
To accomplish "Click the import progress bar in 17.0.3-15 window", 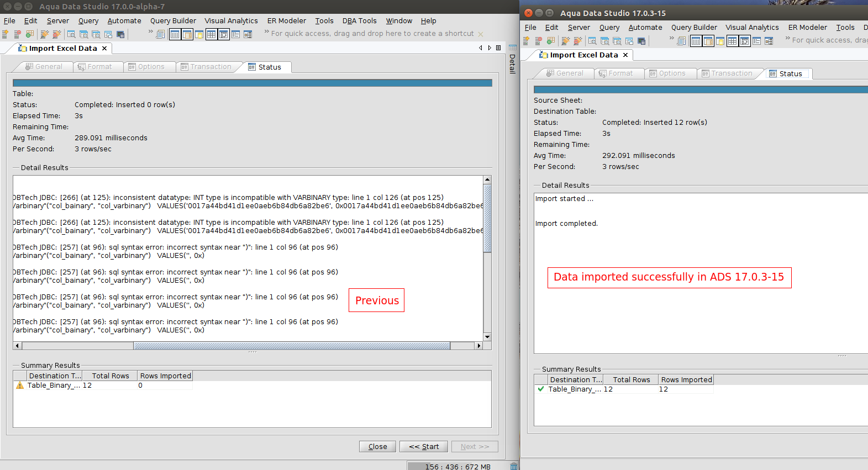I will [701, 89].
